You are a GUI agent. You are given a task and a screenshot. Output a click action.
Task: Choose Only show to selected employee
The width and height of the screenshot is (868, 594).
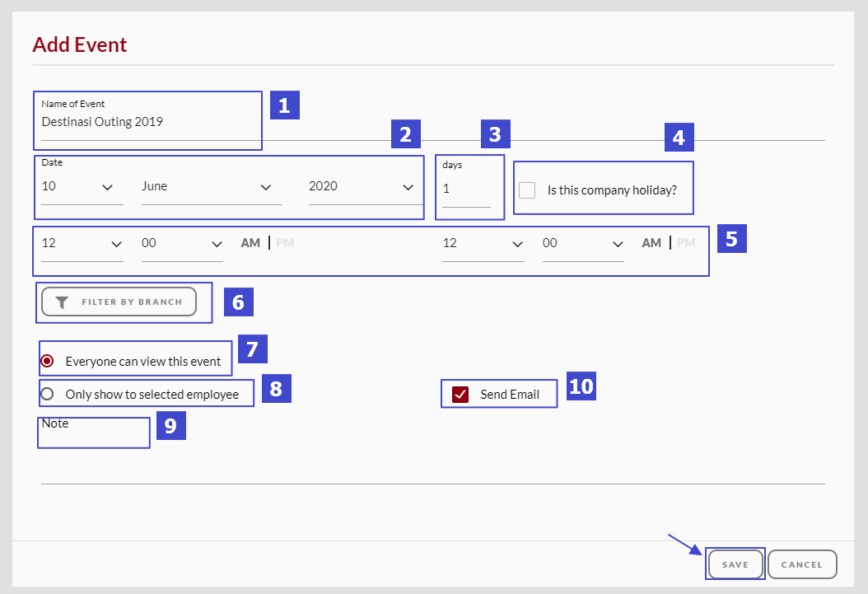[x=48, y=395]
